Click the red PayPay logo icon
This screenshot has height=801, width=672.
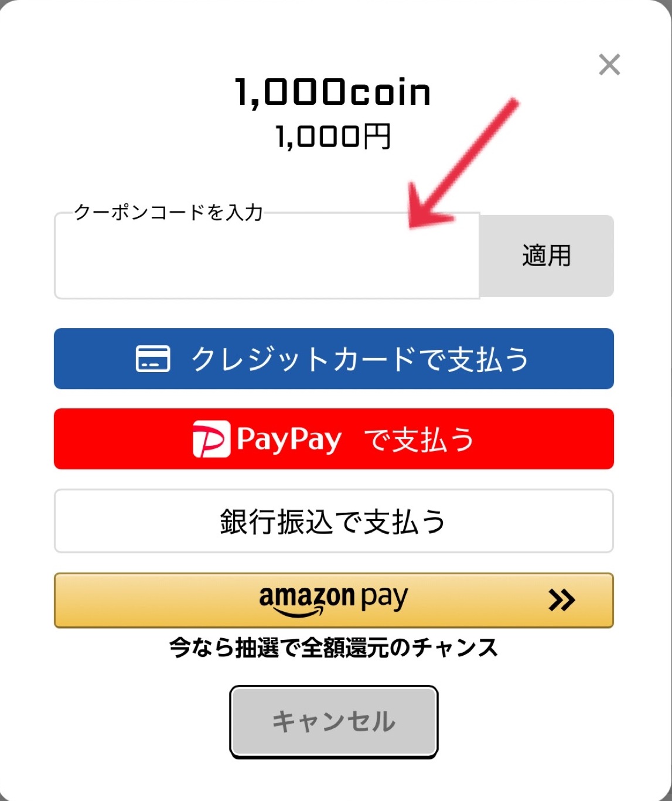tap(211, 439)
